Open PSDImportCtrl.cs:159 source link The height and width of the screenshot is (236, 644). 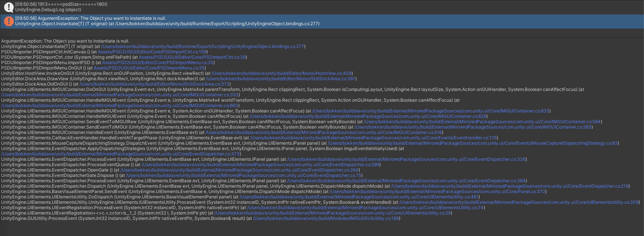pyautogui.click(x=152, y=52)
